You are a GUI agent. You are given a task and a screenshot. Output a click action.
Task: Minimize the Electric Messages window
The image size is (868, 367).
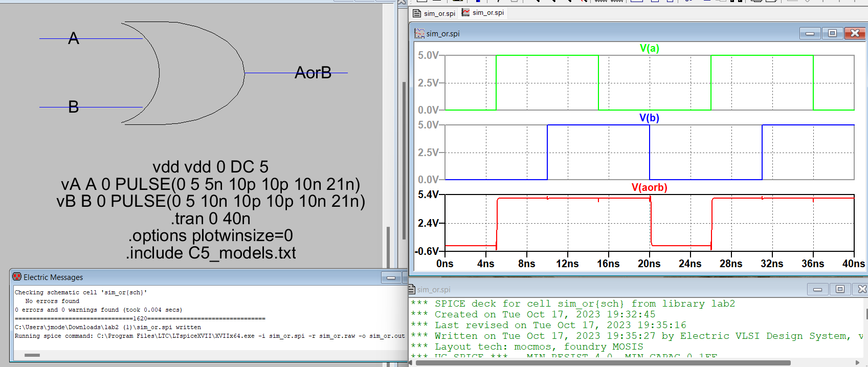tap(391, 277)
